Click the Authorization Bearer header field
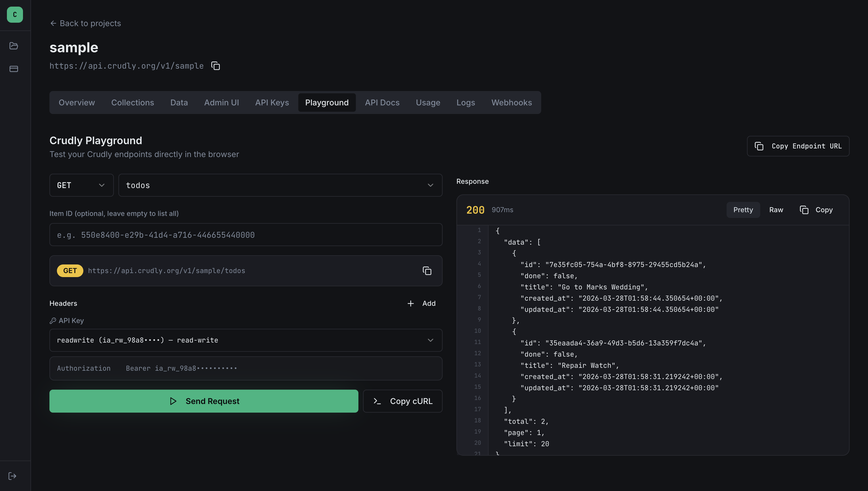The width and height of the screenshot is (868, 491). coord(246,368)
